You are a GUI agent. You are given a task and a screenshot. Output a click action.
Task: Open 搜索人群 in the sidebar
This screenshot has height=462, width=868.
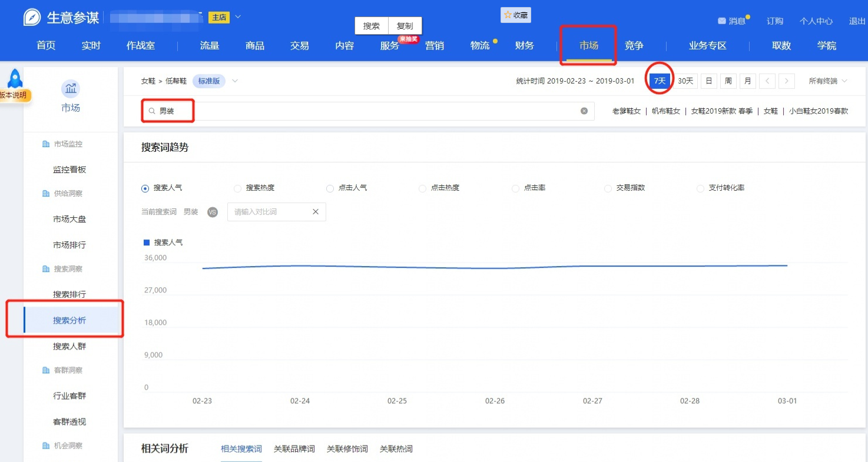(x=69, y=346)
